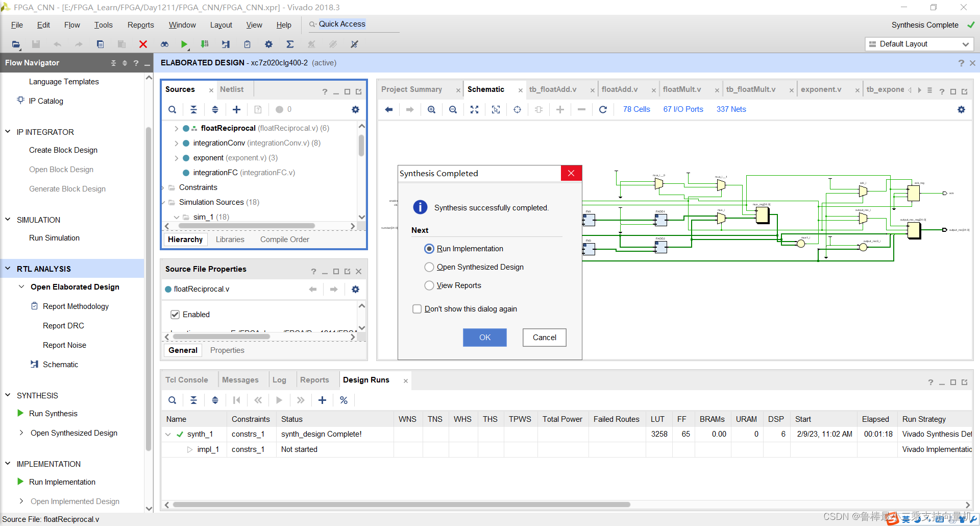Image resolution: width=980 pixels, height=526 pixels.
Task: Click the 337 Nets link
Action: [731, 109]
